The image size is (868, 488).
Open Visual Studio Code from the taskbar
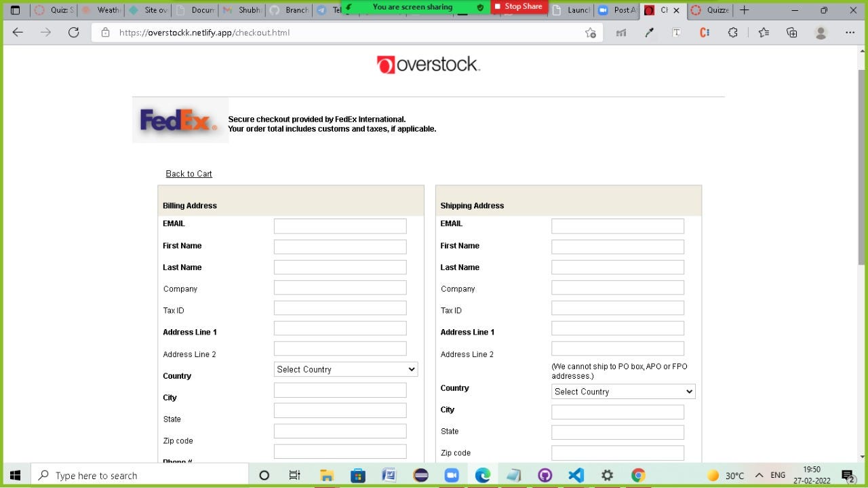pos(576,474)
